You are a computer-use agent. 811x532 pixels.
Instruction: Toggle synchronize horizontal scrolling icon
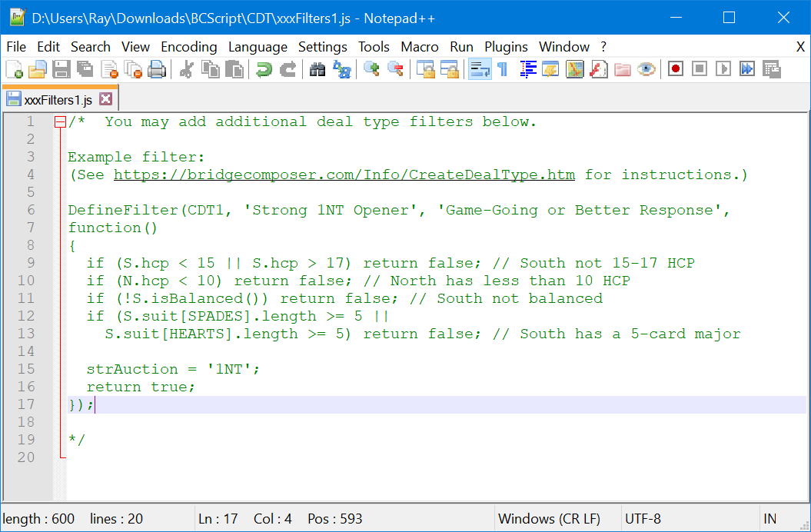click(x=449, y=69)
